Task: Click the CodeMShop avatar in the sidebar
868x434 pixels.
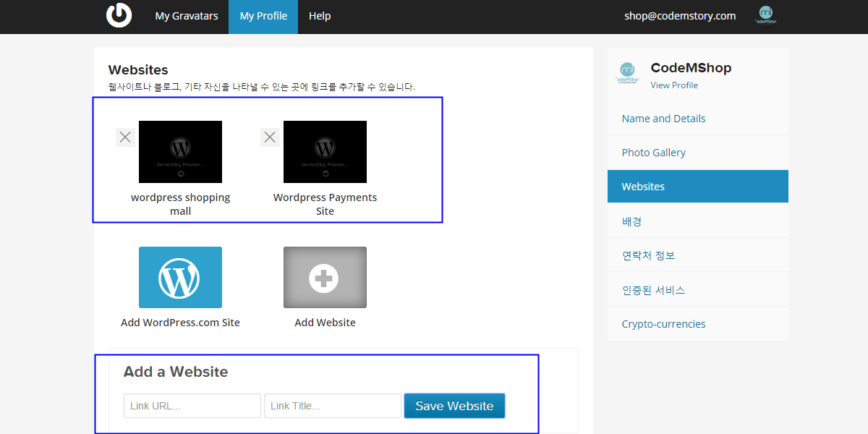Action: point(627,72)
